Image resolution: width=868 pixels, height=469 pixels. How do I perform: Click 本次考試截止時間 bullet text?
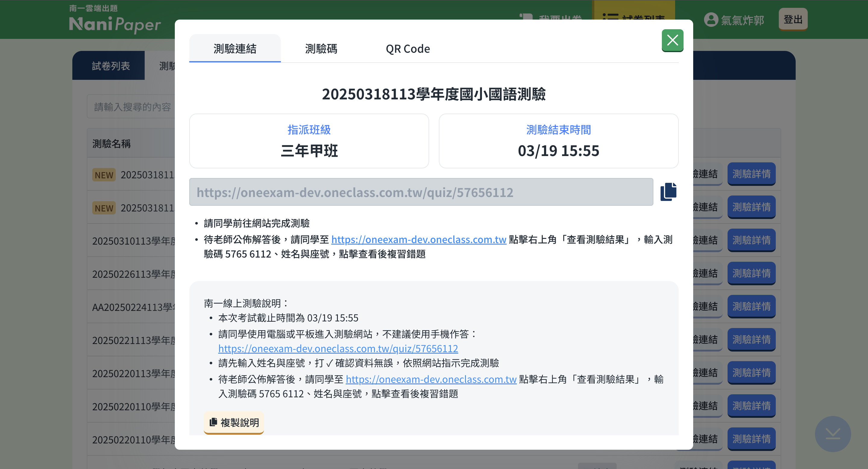click(x=288, y=318)
